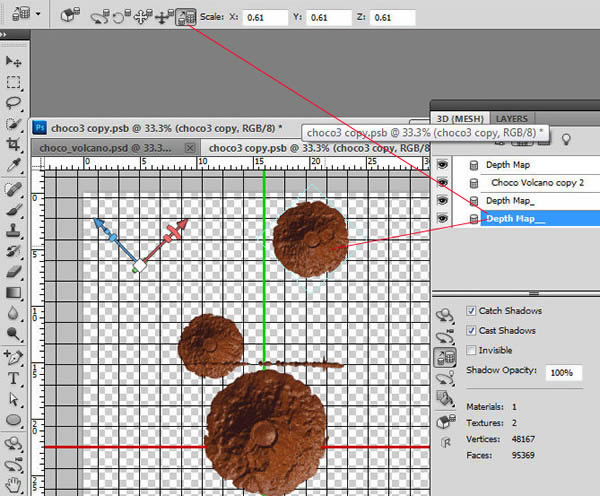Click the Photoshop PS document icon
This screenshot has height=496, width=600.
point(39,127)
